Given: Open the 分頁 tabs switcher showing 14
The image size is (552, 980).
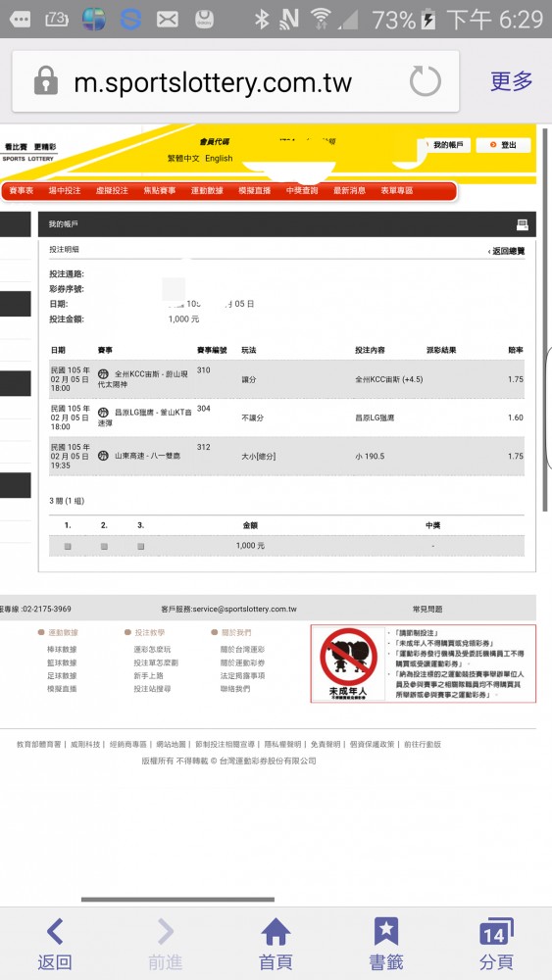Looking at the screenshot, I should (x=496, y=943).
